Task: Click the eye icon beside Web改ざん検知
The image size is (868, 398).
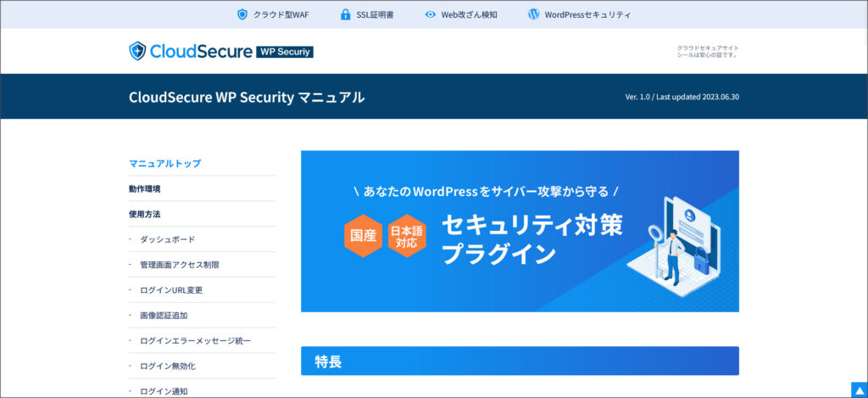Action: [430, 14]
